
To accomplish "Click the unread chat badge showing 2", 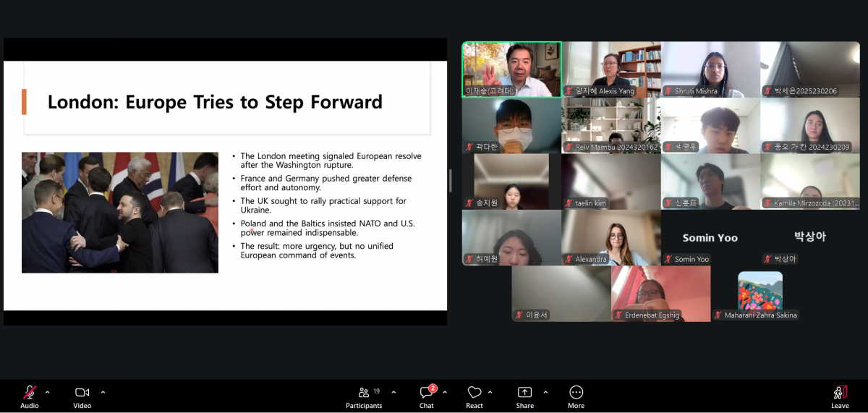I will (x=433, y=388).
